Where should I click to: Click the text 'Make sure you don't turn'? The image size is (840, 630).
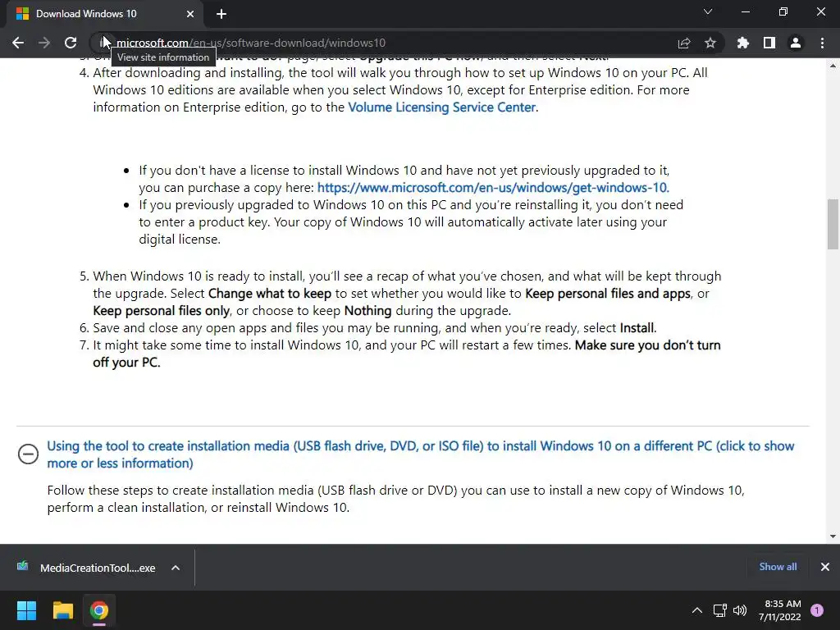(648, 345)
